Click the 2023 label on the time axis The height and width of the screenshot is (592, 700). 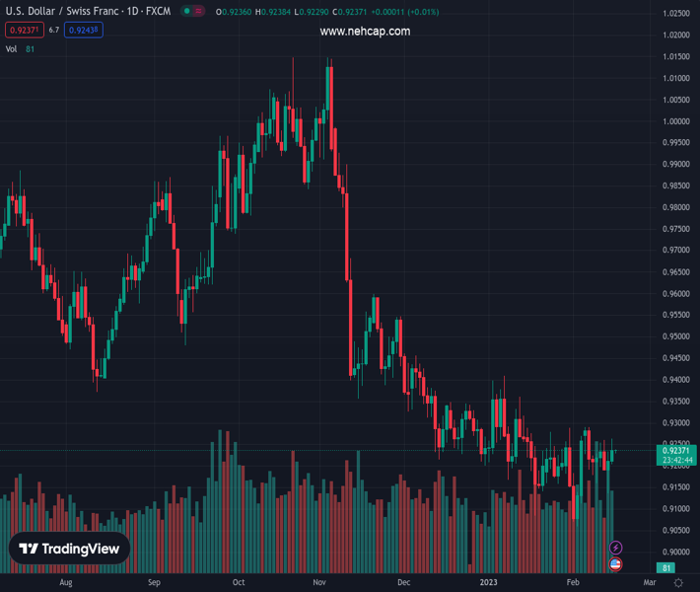coord(489,583)
